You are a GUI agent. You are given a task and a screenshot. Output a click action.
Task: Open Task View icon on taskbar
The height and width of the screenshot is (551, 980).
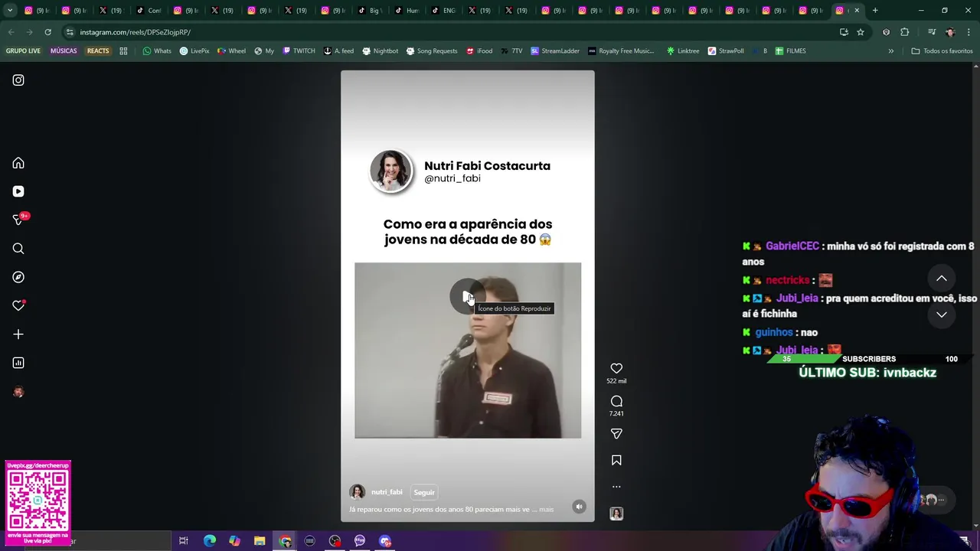coord(184,541)
